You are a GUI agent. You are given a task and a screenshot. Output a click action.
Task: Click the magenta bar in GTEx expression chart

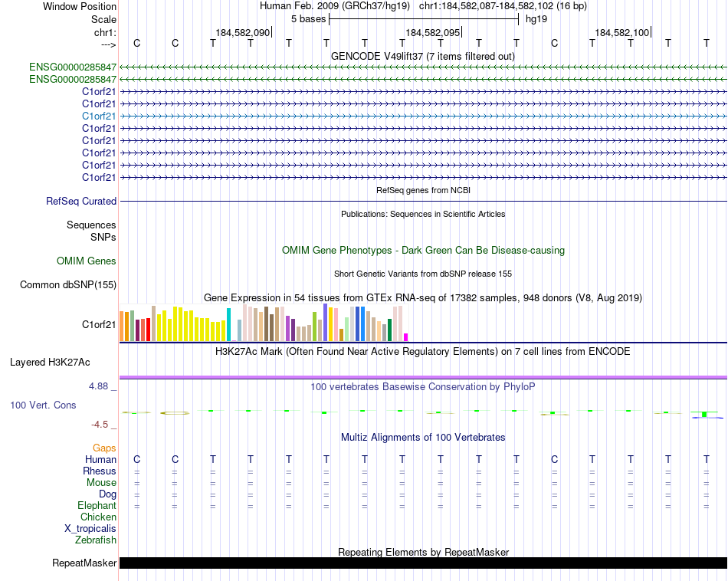tap(406, 338)
